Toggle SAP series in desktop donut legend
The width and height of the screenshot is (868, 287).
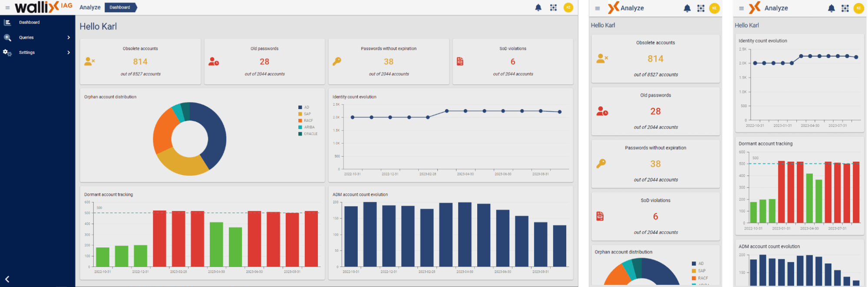click(304, 114)
